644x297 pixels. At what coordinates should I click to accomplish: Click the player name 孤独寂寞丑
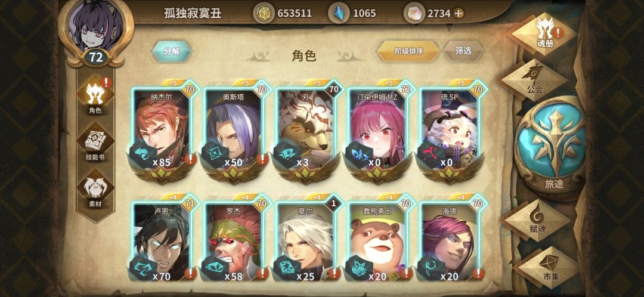point(193,13)
